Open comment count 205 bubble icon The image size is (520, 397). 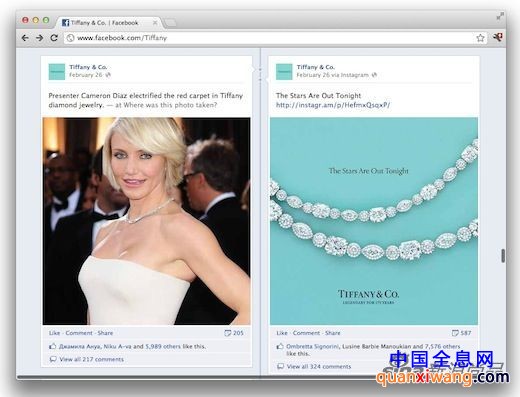[227, 333]
